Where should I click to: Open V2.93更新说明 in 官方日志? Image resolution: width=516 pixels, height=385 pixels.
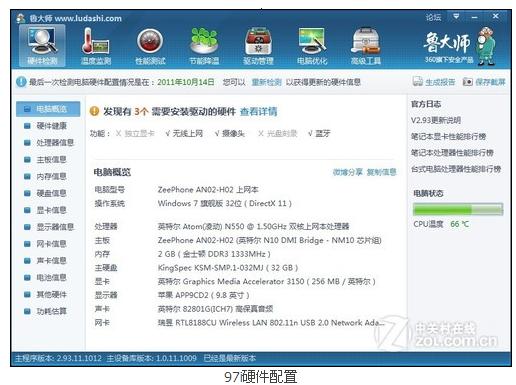(x=436, y=120)
